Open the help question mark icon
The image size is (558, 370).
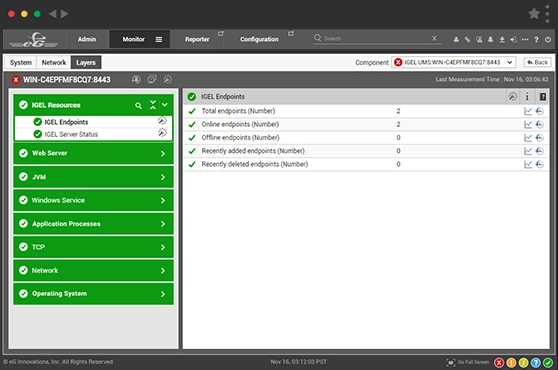point(536,39)
